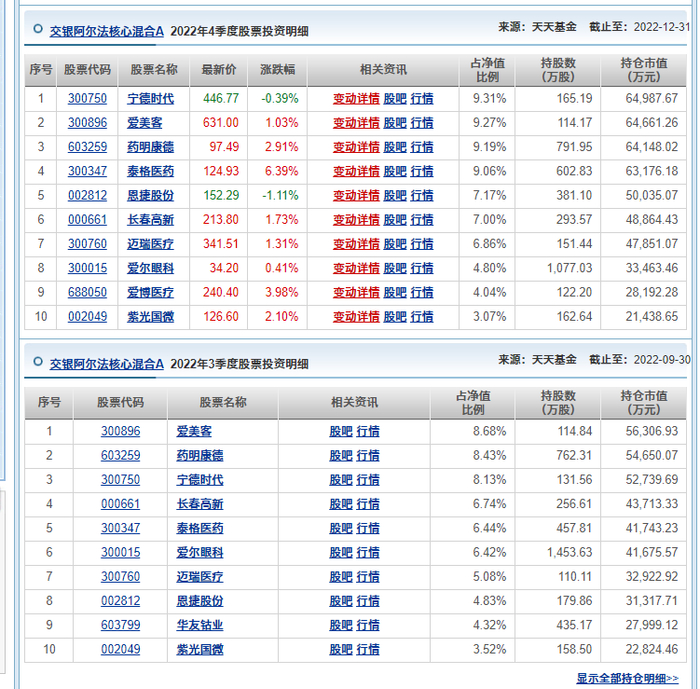Open 宁德时代 stock name in Q4 table
The image size is (700, 689).
click(x=150, y=98)
